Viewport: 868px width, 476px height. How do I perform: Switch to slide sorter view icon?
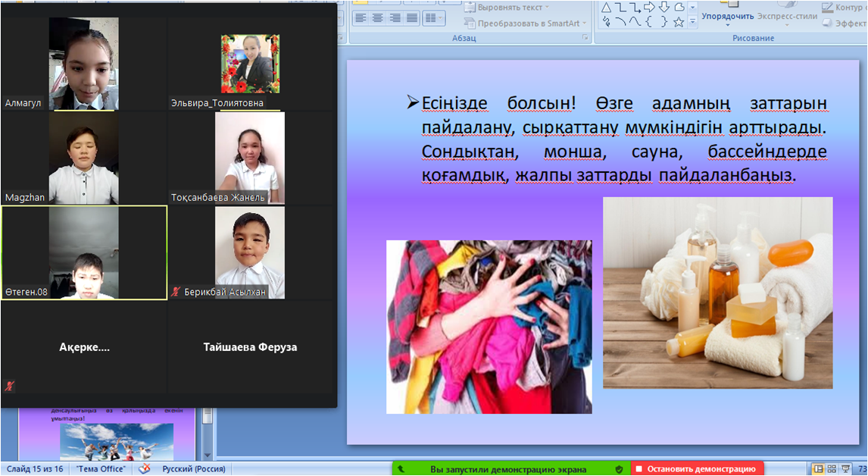pos(832,469)
